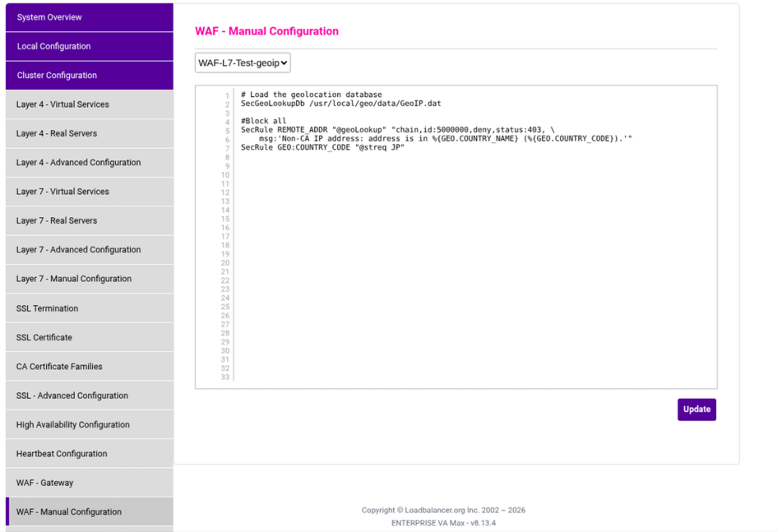777x532 pixels.
Task: Go to SSL Termination settings
Action: coord(89,308)
